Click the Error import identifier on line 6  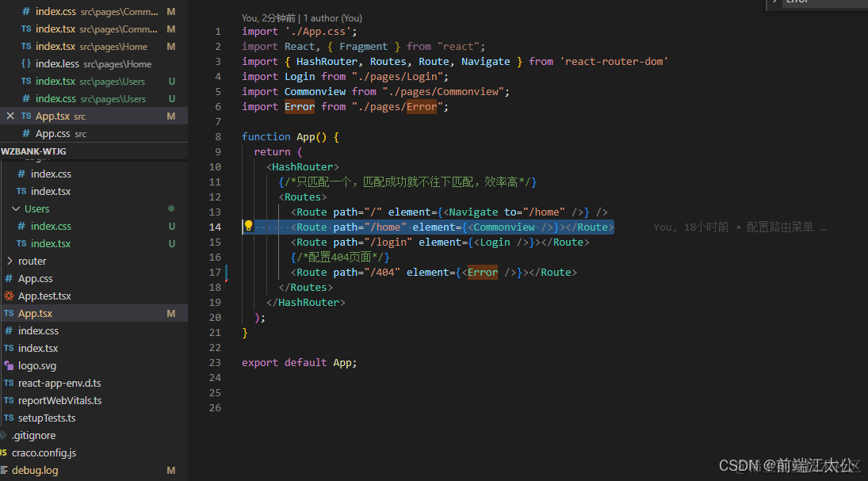[x=300, y=106]
